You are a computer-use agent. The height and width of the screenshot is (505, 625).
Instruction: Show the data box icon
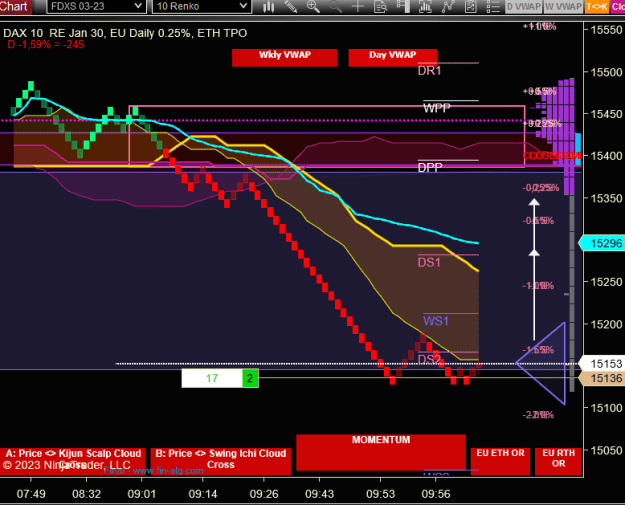pyautogui.click(x=381, y=6)
